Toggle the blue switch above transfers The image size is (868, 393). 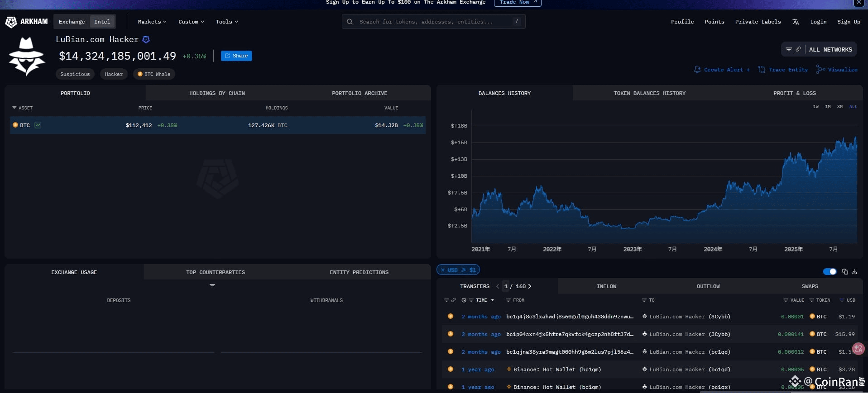point(830,272)
